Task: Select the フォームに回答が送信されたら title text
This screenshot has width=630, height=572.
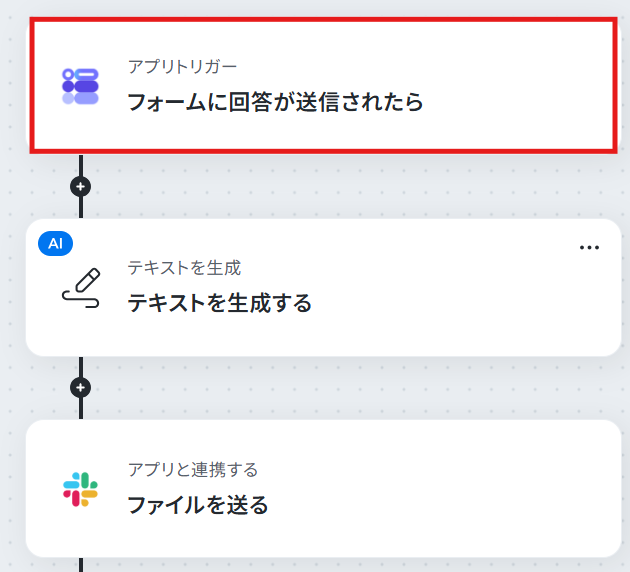Action: tap(275, 102)
